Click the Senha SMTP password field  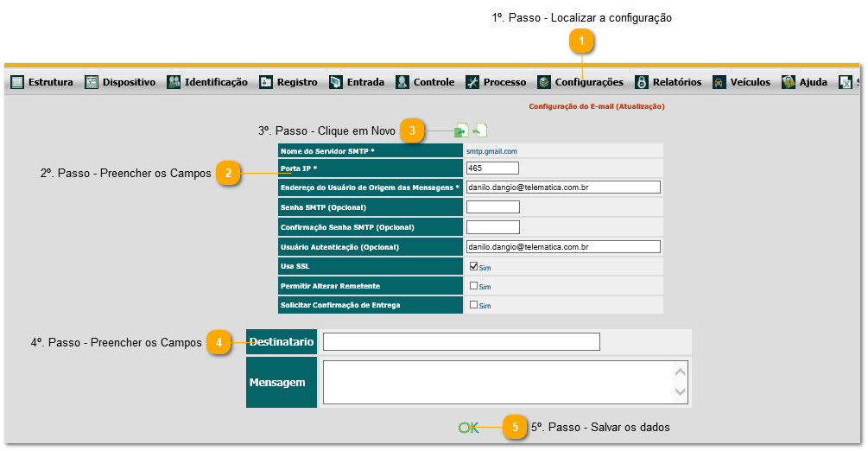[493, 207]
